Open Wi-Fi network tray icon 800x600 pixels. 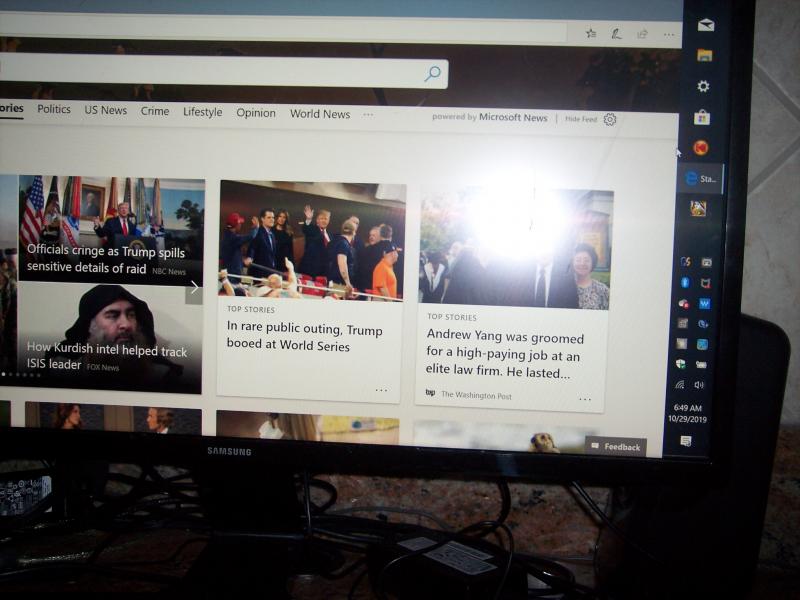(680, 385)
